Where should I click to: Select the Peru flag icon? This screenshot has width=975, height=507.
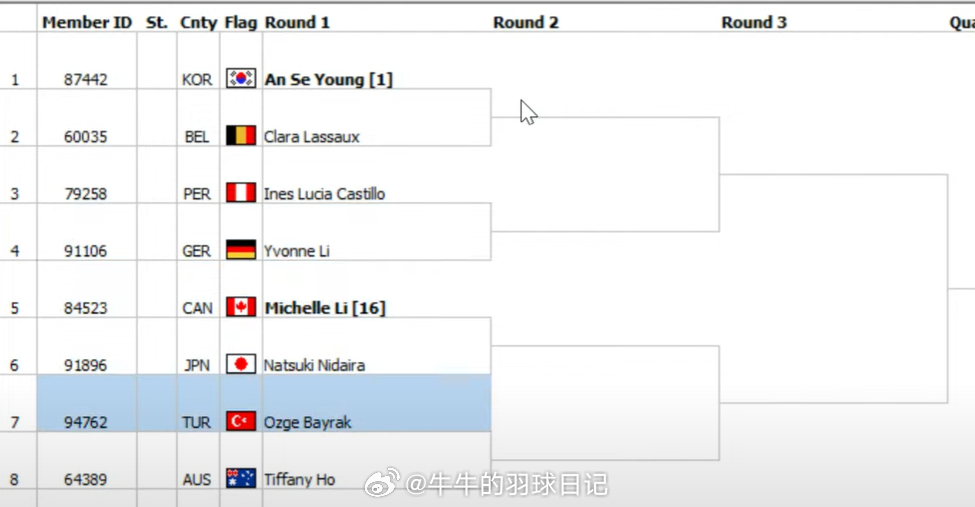point(241,193)
